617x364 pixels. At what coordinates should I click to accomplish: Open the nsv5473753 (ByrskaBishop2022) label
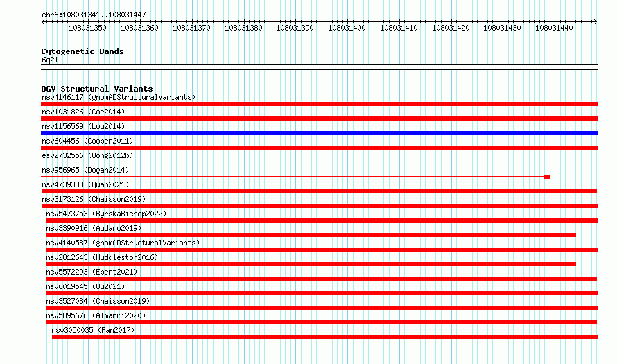point(106,214)
